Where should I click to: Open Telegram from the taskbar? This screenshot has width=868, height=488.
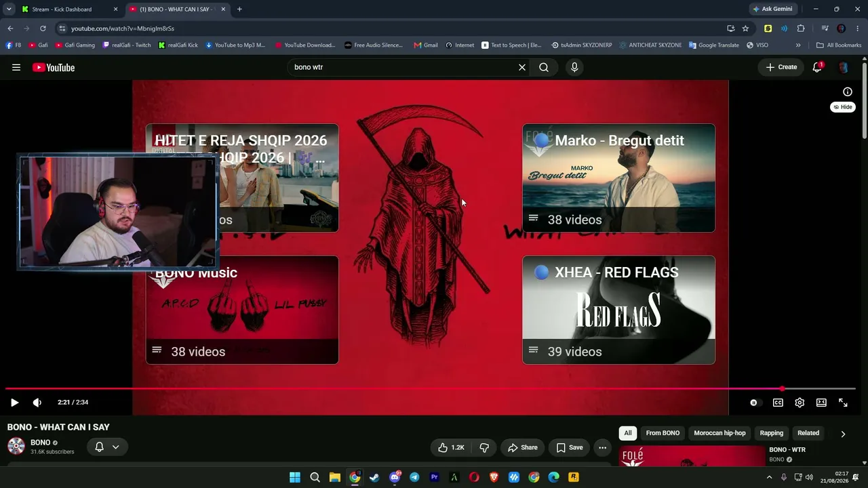tap(414, 477)
